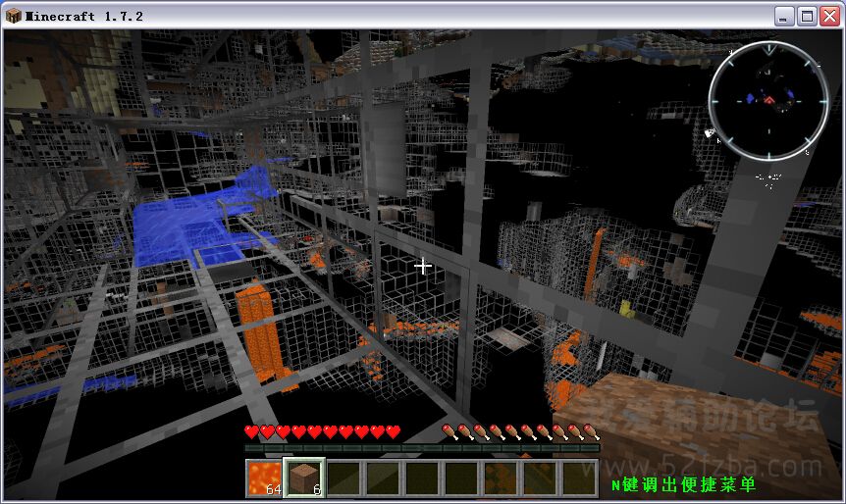Click the green 'N键调出便捷菜单' hint text
The height and width of the screenshot is (504, 846).
[x=683, y=484]
